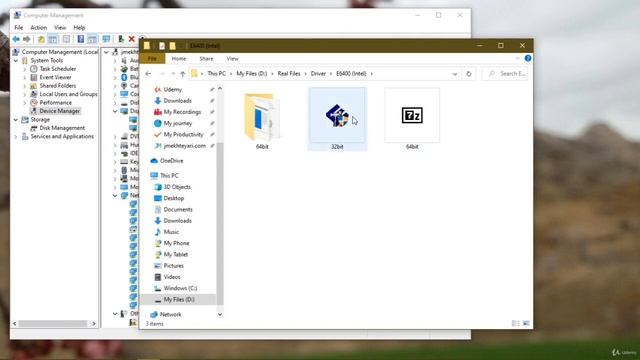Click red X uninstall toolbar icon
640x360 pixels.
[x=131, y=39]
